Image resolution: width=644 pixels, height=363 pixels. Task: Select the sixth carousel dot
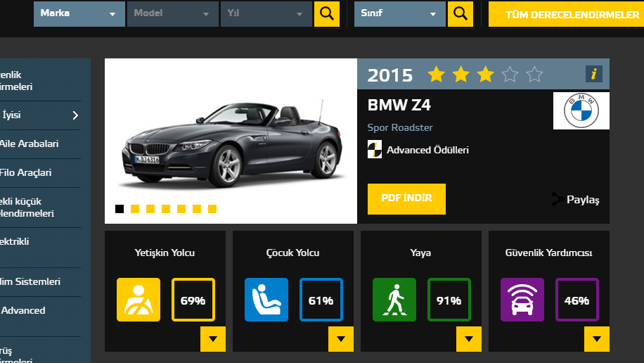[197, 209]
